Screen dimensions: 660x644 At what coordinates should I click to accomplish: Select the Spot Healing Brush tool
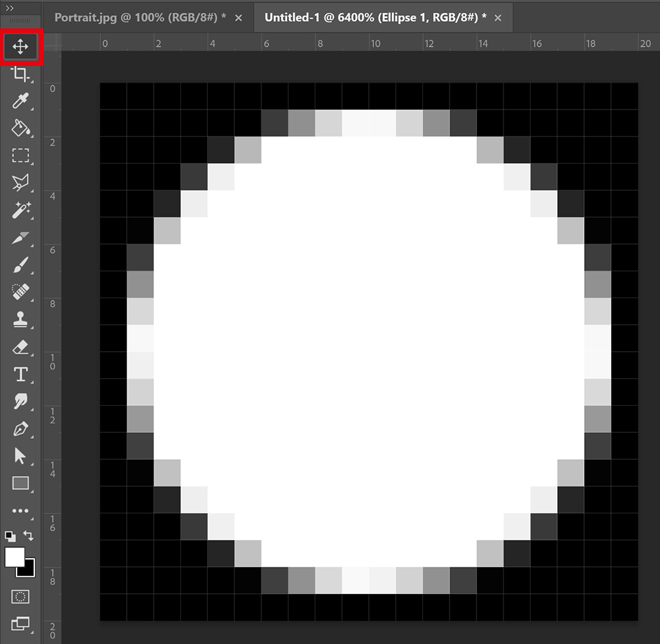[20, 292]
